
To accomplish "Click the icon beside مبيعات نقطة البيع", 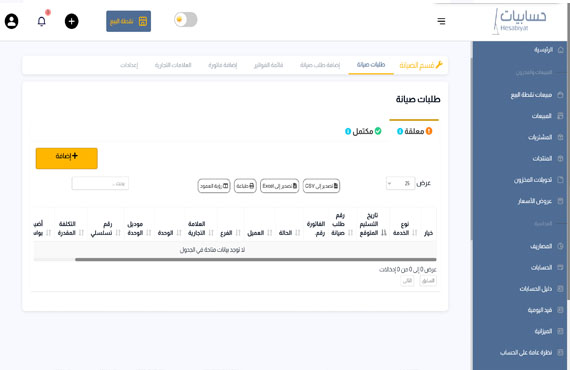I will [560, 95].
